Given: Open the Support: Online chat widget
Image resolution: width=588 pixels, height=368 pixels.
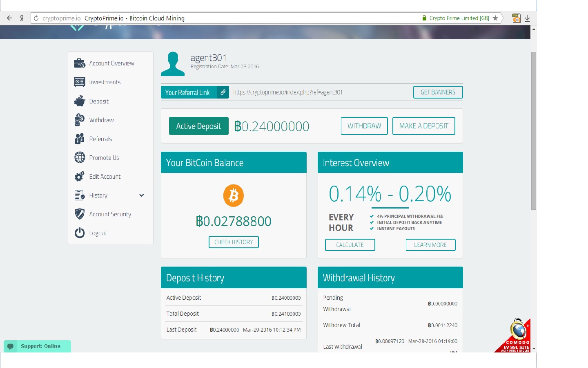Looking at the screenshot, I should (x=37, y=346).
